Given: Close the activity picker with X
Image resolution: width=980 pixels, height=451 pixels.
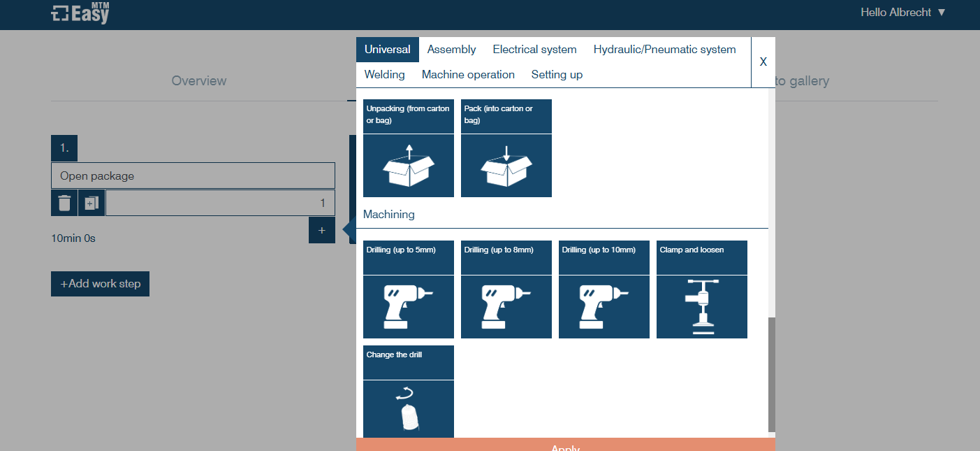Looking at the screenshot, I should (x=763, y=62).
